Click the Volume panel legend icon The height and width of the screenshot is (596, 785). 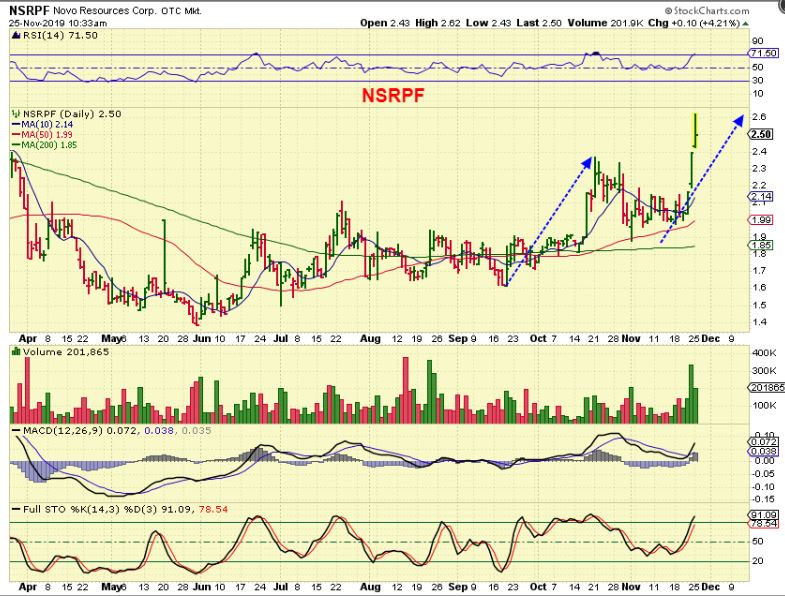pos(16,352)
